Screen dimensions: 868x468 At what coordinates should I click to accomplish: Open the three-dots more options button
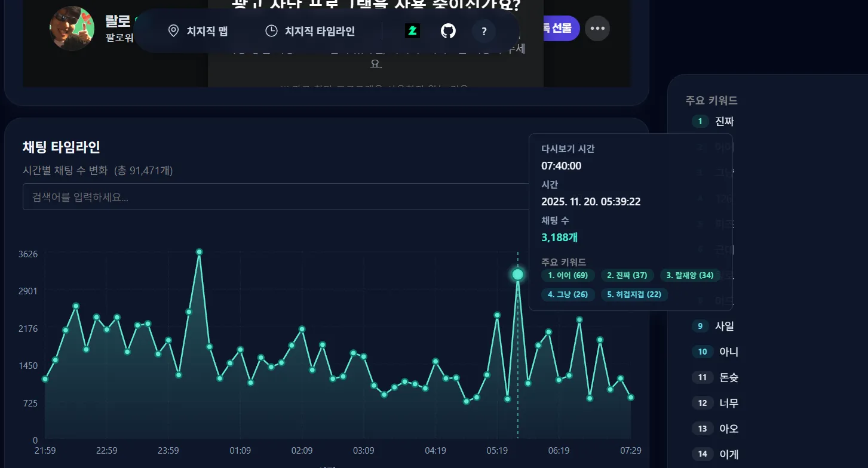click(597, 29)
